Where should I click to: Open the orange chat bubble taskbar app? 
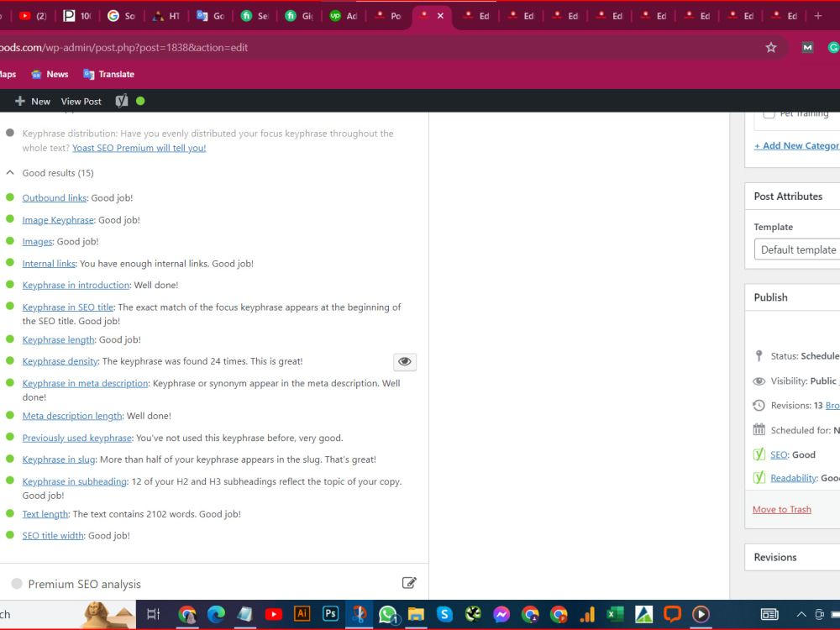point(672,614)
